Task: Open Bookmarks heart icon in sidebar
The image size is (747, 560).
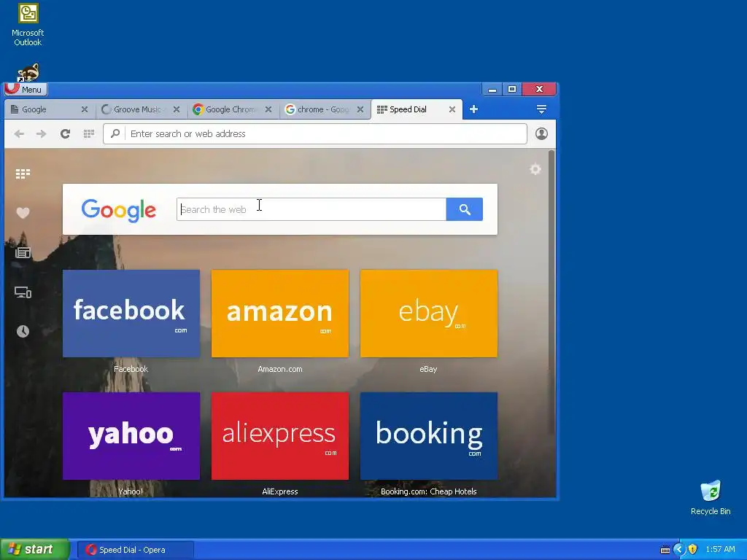Action: pyautogui.click(x=23, y=213)
